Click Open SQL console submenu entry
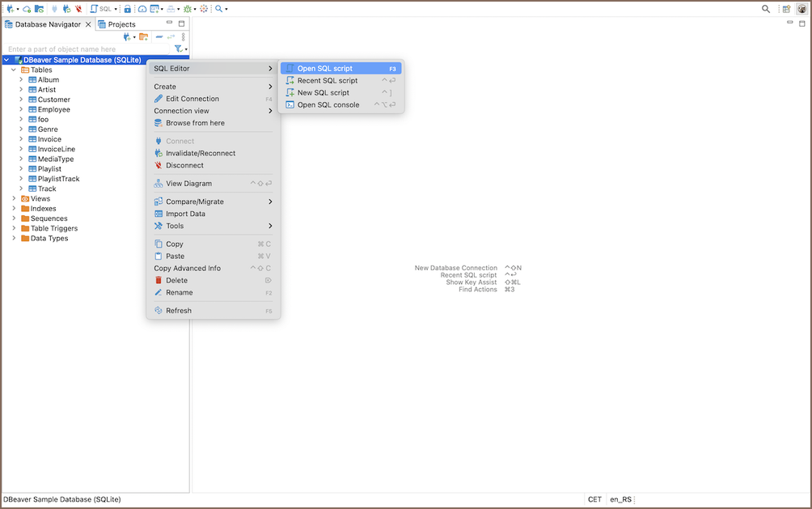This screenshot has height=509, width=812. pyautogui.click(x=328, y=104)
